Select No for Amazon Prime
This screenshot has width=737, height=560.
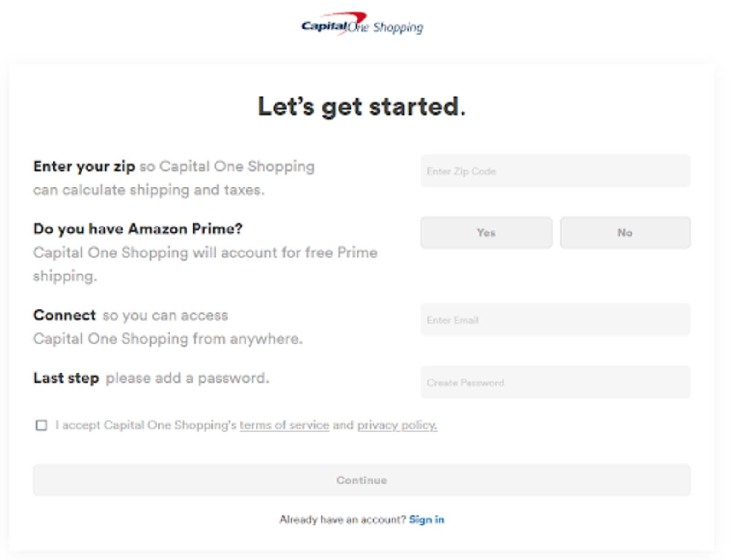tap(625, 233)
